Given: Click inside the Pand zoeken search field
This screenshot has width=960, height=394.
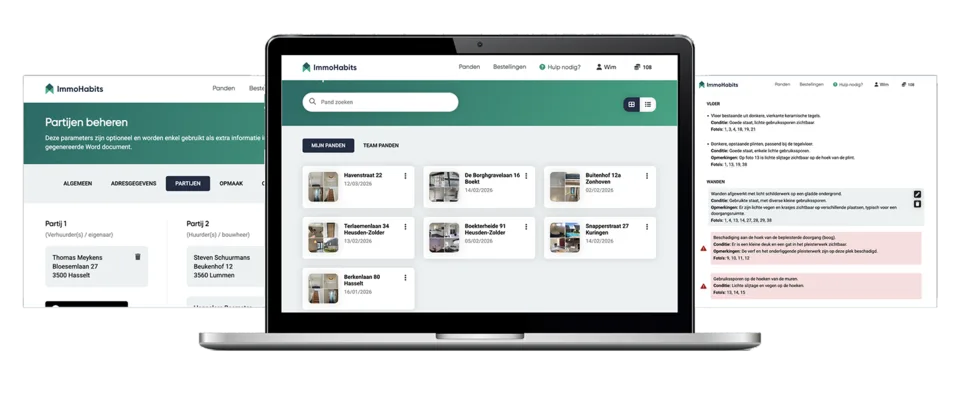Looking at the screenshot, I should click(380, 102).
